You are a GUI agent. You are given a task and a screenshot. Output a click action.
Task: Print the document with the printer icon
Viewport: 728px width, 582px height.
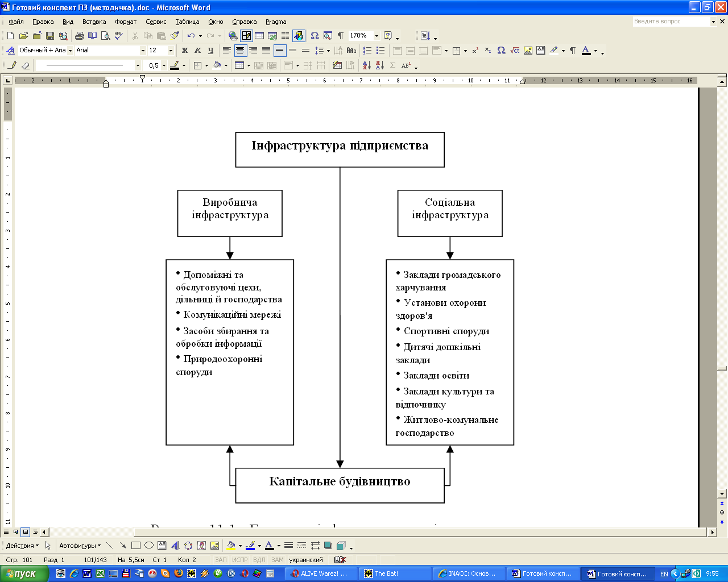[80, 36]
